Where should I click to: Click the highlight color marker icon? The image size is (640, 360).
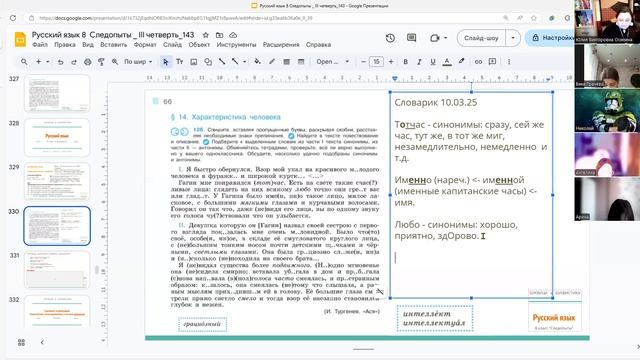click(x=462, y=62)
